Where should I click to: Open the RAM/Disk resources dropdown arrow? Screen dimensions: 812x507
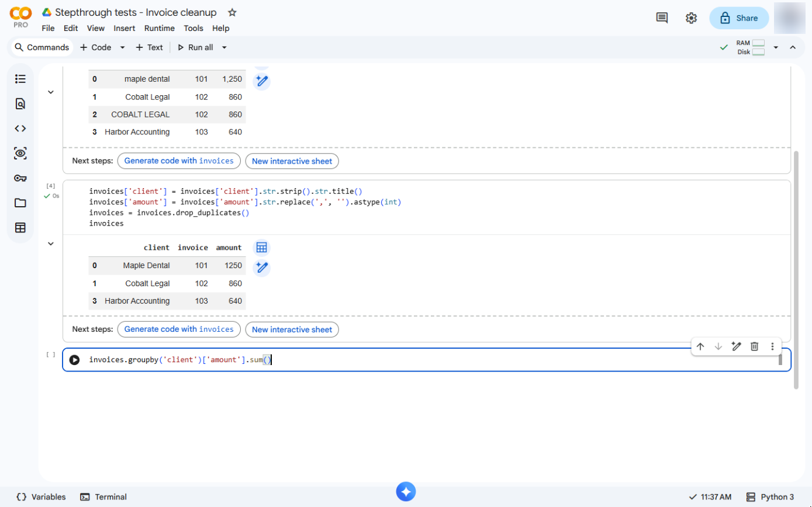[x=776, y=47]
